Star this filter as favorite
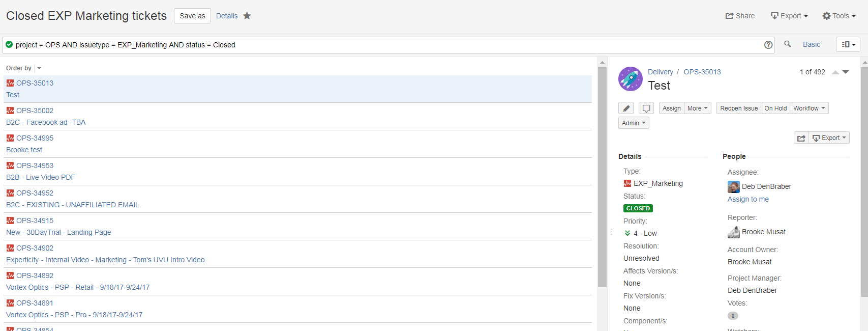The image size is (868, 331). pos(247,16)
